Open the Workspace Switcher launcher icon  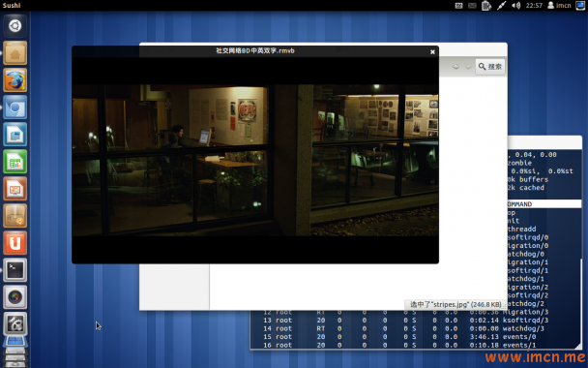coord(15,342)
